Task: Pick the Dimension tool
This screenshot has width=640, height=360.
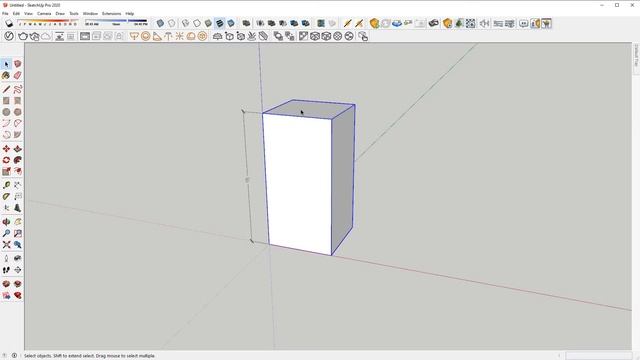Action: pyautogui.click(x=18, y=185)
